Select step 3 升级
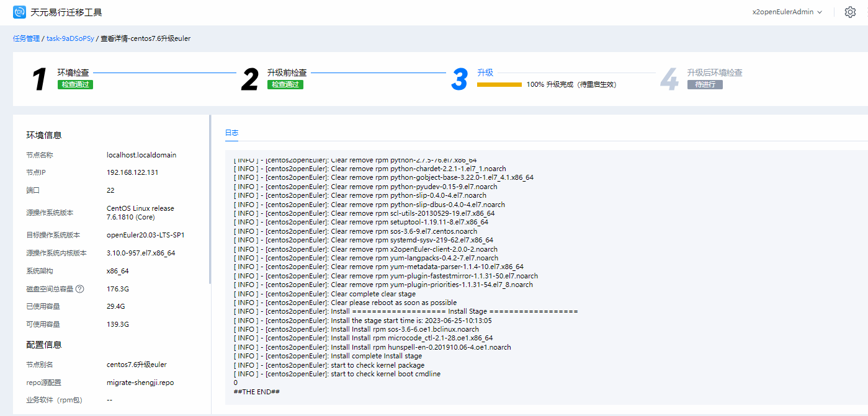The height and width of the screenshot is (416, 868). (485, 73)
